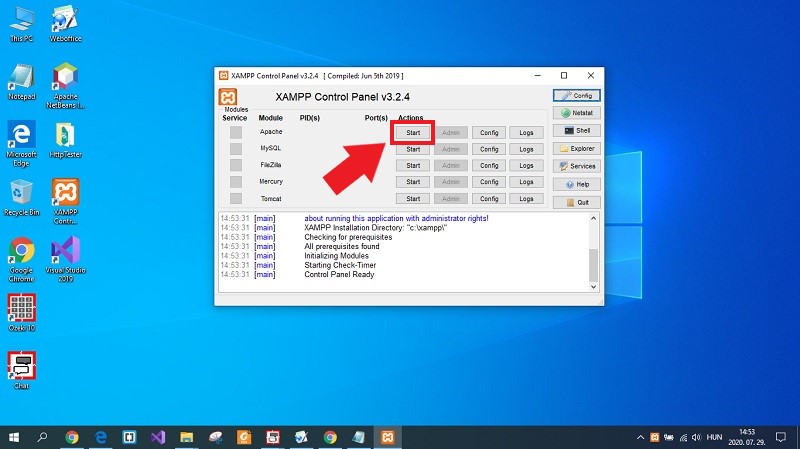Select the Notepad desktop icon
The height and width of the screenshot is (449, 800).
coord(21,82)
